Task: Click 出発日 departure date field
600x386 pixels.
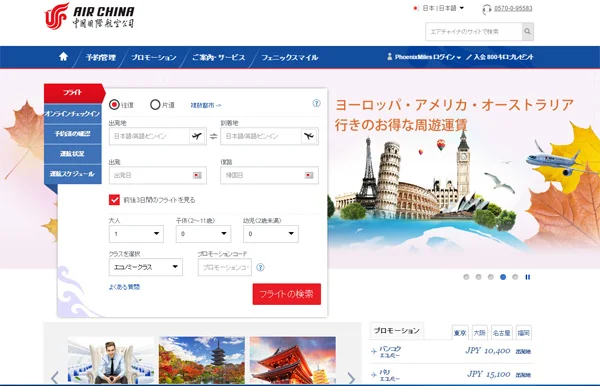Action: [158, 175]
